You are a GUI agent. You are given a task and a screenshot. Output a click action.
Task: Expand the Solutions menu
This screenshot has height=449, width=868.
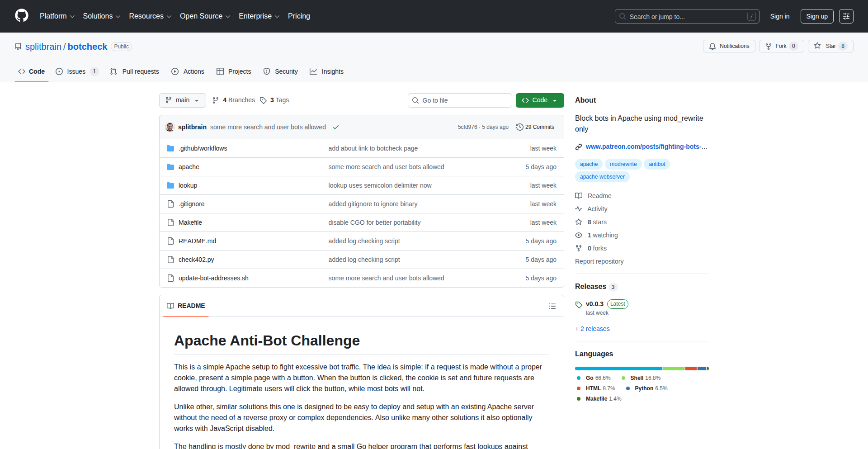pyautogui.click(x=101, y=16)
